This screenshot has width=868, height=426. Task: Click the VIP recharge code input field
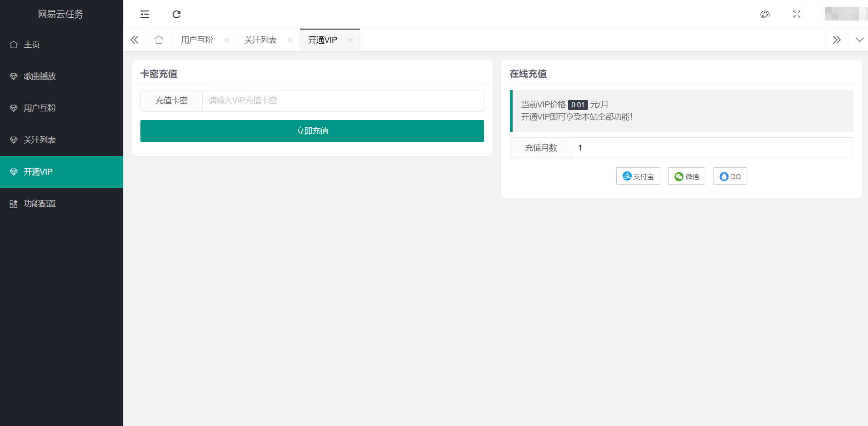(x=343, y=100)
